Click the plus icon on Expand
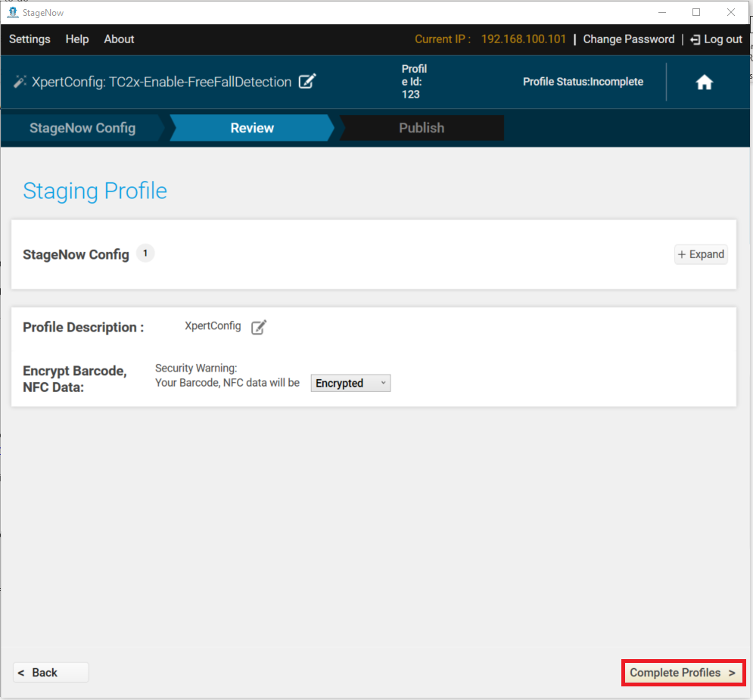This screenshot has width=753, height=700. (681, 254)
